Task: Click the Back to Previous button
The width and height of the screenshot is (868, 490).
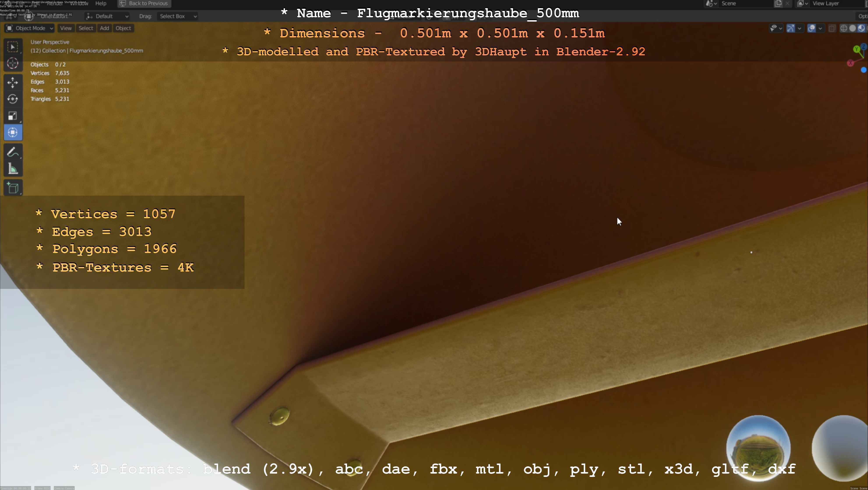Action: pos(144,3)
